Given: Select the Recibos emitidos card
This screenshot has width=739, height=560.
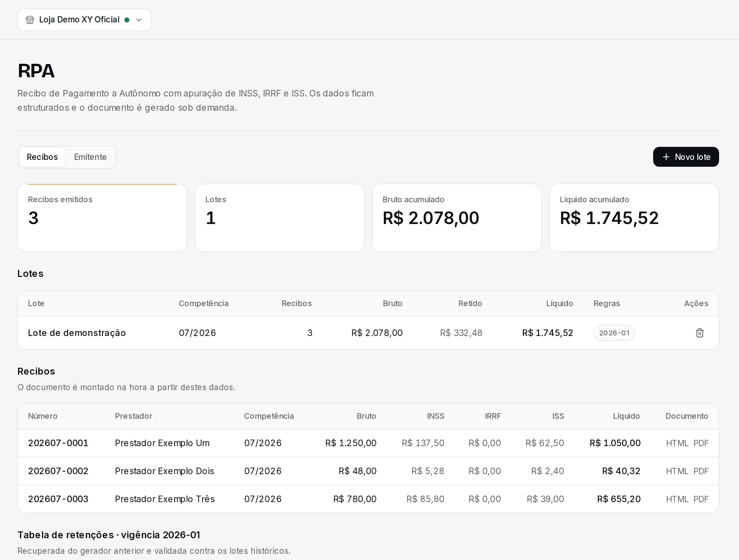Looking at the screenshot, I should coord(102,218).
